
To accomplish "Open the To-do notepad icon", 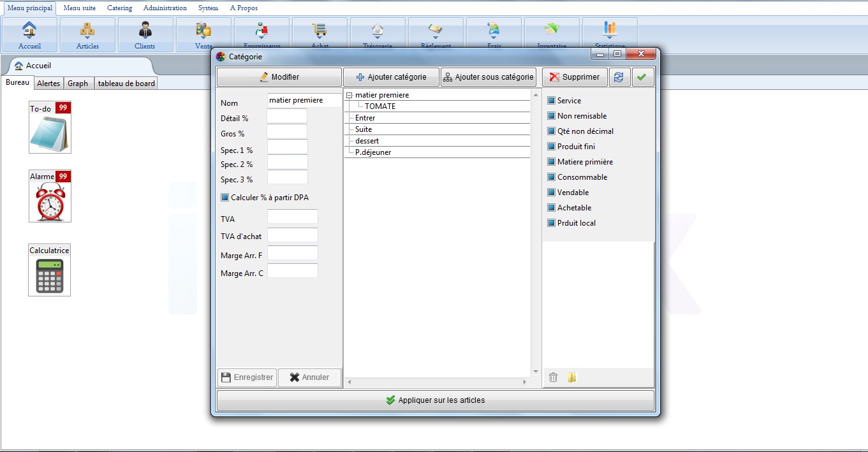I will (x=50, y=133).
